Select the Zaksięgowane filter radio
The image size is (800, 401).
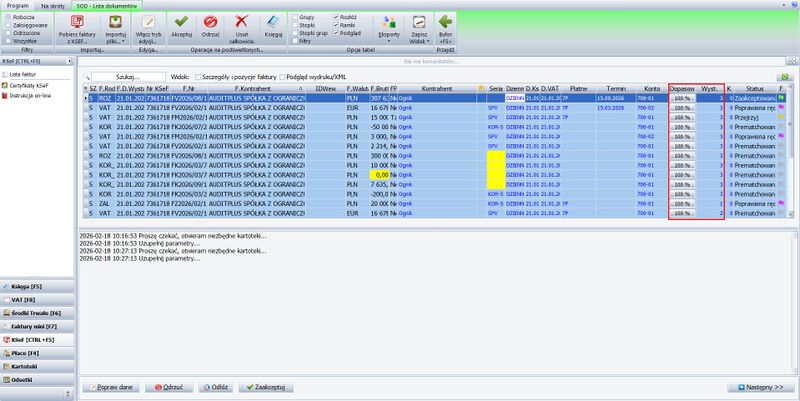8,25
